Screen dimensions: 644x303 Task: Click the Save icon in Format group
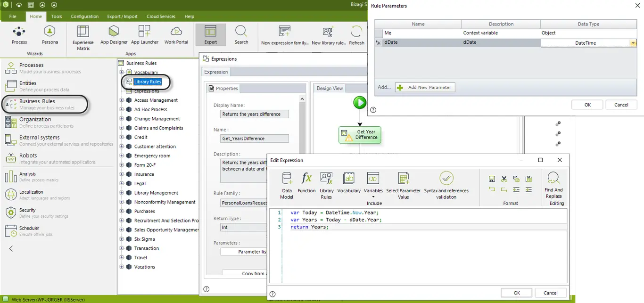(x=492, y=179)
